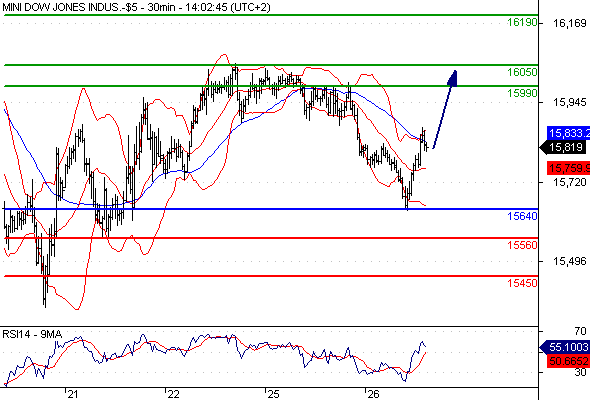
Task: Click the date label 21 on time axis
Action: (x=73, y=394)
